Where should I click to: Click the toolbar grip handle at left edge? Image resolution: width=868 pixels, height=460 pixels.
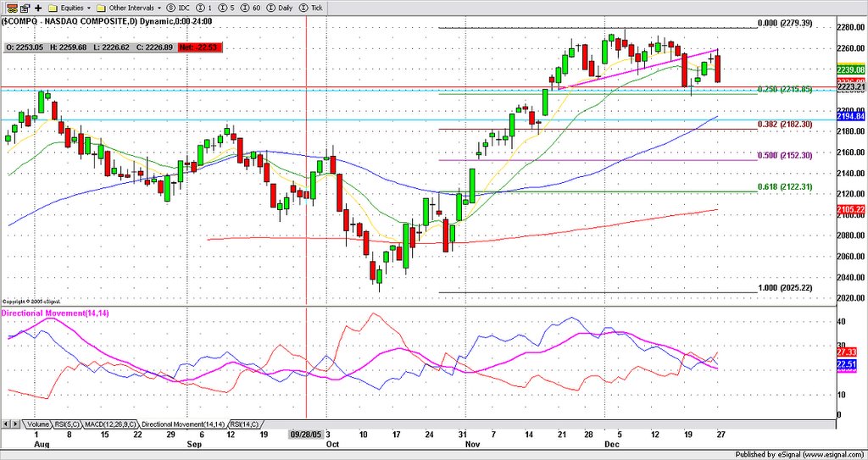[x=3, y=8]
